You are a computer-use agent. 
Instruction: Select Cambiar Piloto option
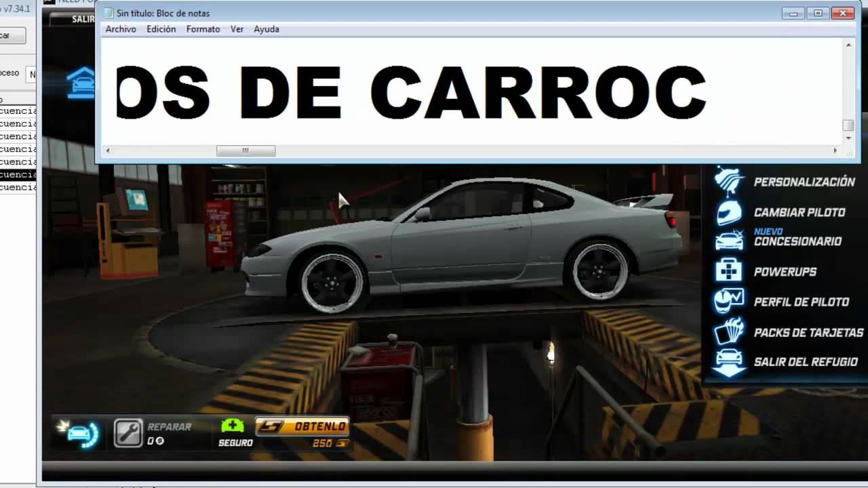(800, 212)
